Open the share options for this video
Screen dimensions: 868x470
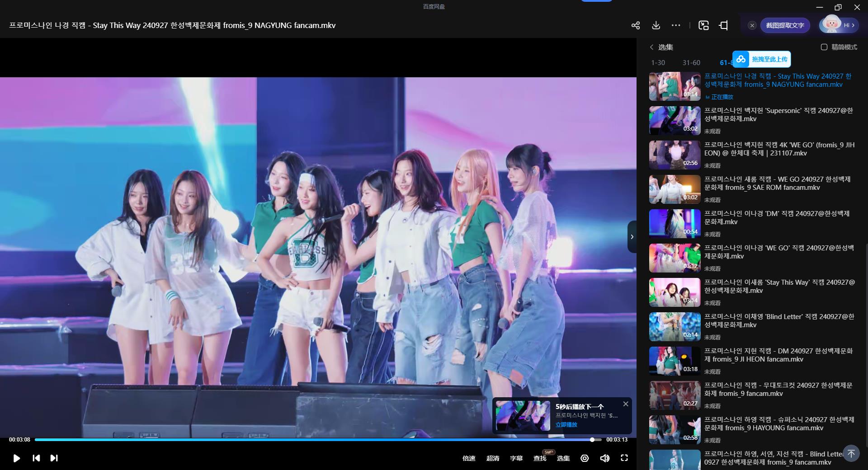coord(635,25)
